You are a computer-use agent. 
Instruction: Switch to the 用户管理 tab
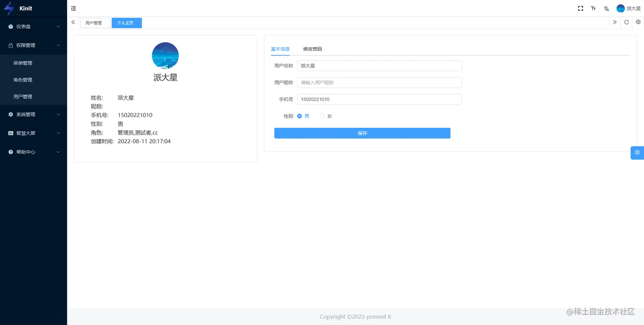(x=95, y=23)
